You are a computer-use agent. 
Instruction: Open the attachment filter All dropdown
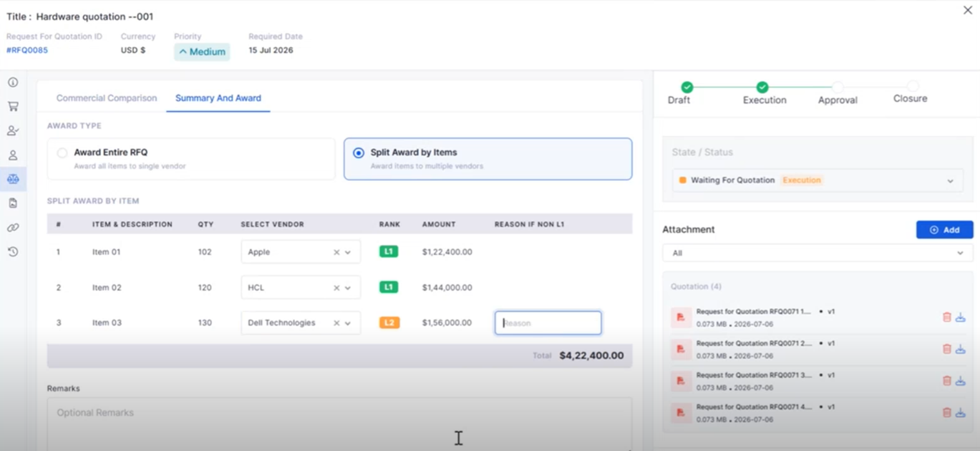coord(818,253)
